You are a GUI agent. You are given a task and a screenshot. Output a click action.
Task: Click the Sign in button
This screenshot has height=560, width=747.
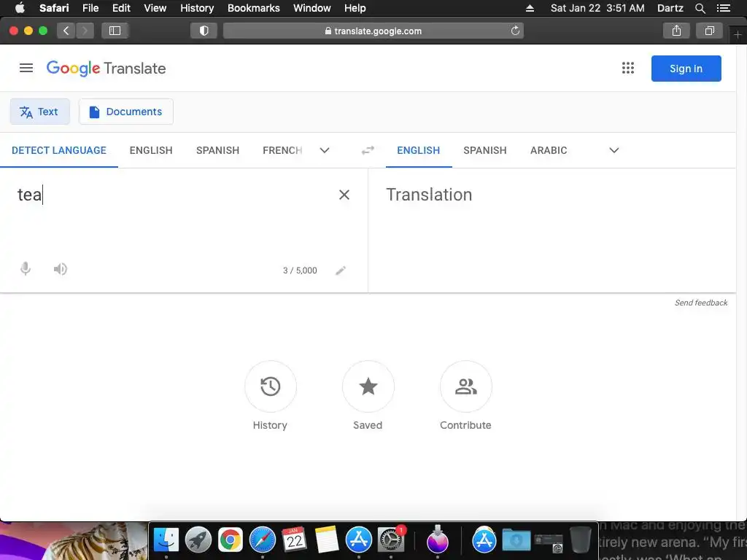pyautogui.click(x=686, y=69)
